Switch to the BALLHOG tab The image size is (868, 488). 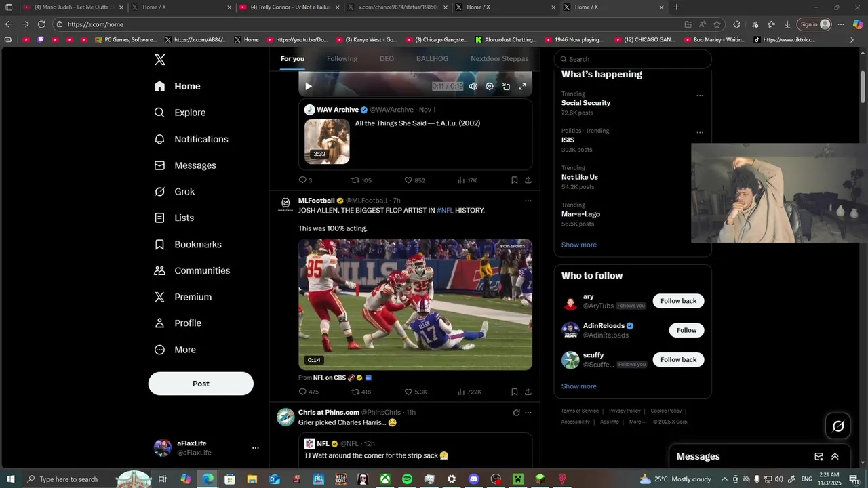(432, 59)
